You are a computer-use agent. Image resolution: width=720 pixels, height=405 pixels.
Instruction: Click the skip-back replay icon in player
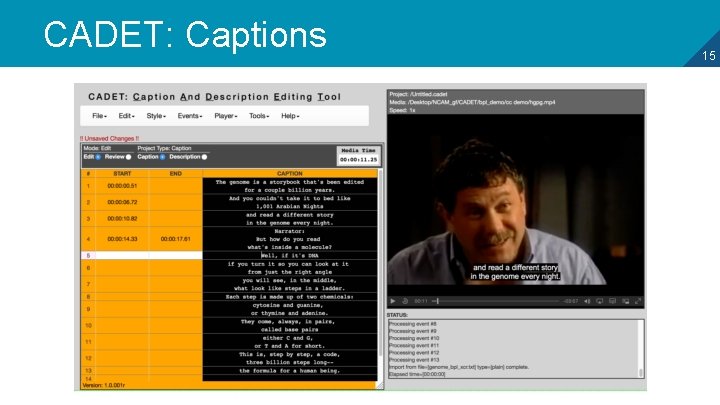click(405, 301)
